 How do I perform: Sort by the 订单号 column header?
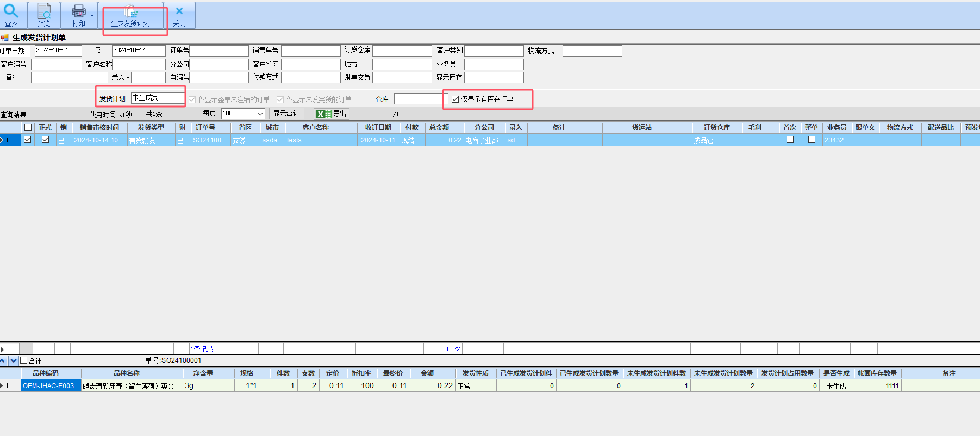click(205, 128)
